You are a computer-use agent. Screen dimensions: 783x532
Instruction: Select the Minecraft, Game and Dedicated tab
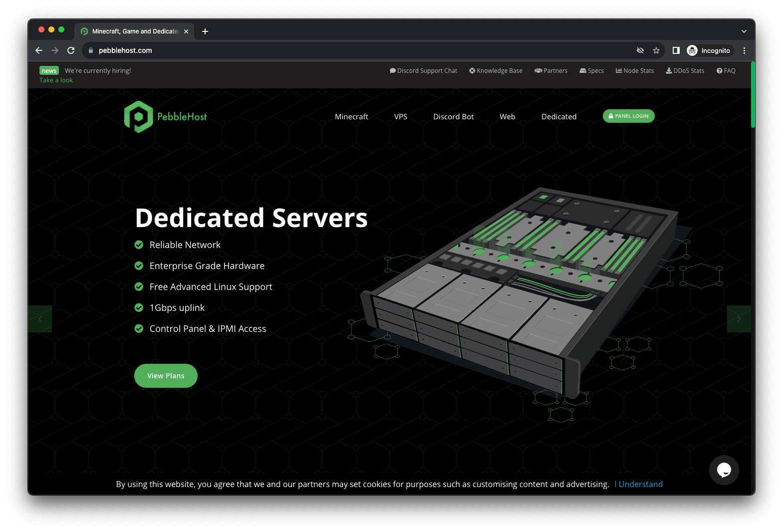coord(135,31)
